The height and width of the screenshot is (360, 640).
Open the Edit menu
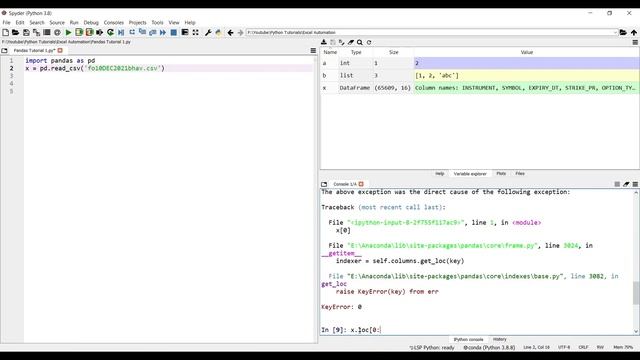tap(20, 22)
